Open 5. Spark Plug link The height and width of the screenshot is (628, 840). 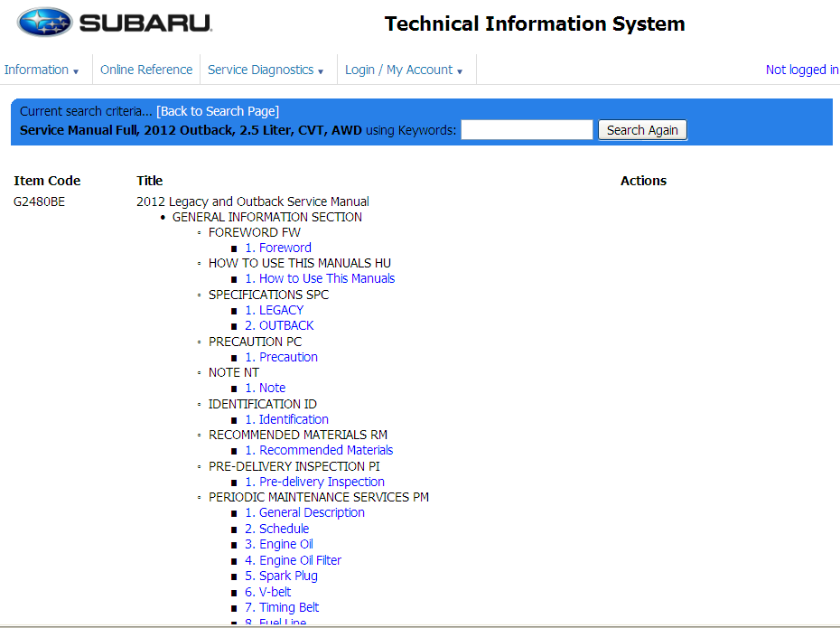(x=281, y=576)
